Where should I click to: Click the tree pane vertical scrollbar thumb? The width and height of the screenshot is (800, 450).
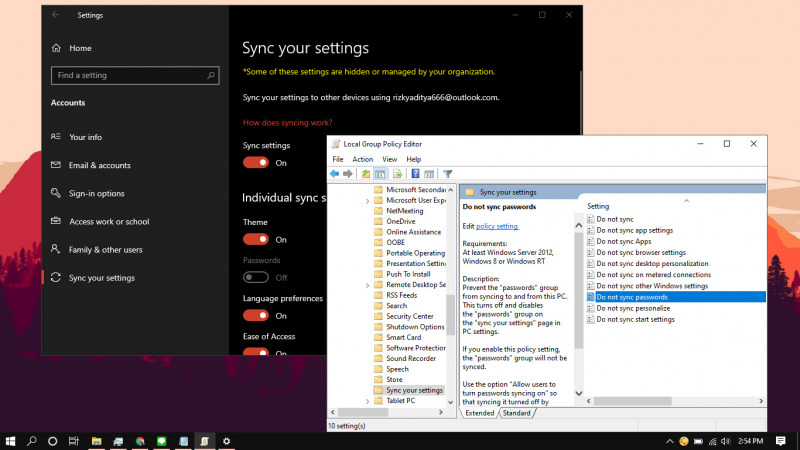pyautogui.click(x=451, y=315)
